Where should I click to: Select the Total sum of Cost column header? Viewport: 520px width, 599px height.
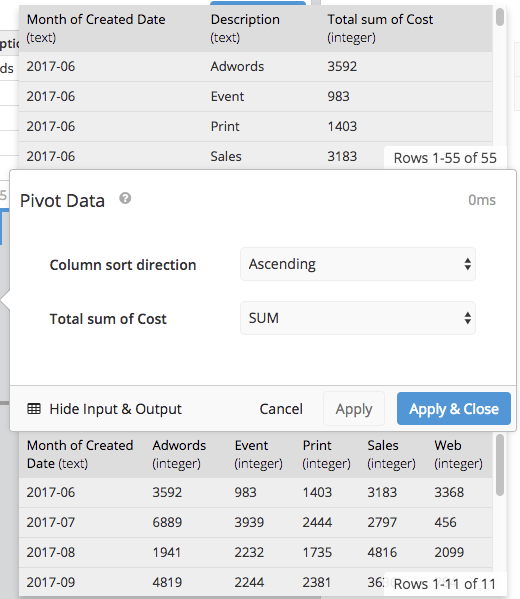click(x=380, y=28)
